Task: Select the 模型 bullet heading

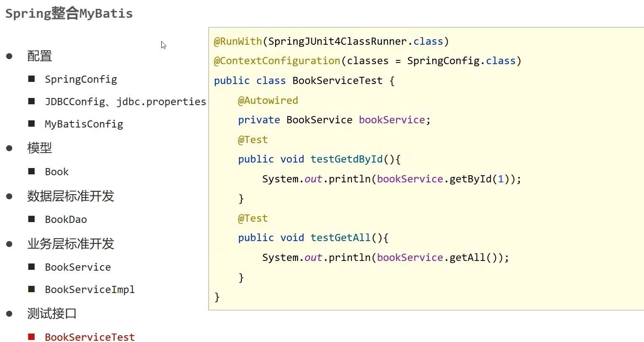Action: tap(40, 148)
